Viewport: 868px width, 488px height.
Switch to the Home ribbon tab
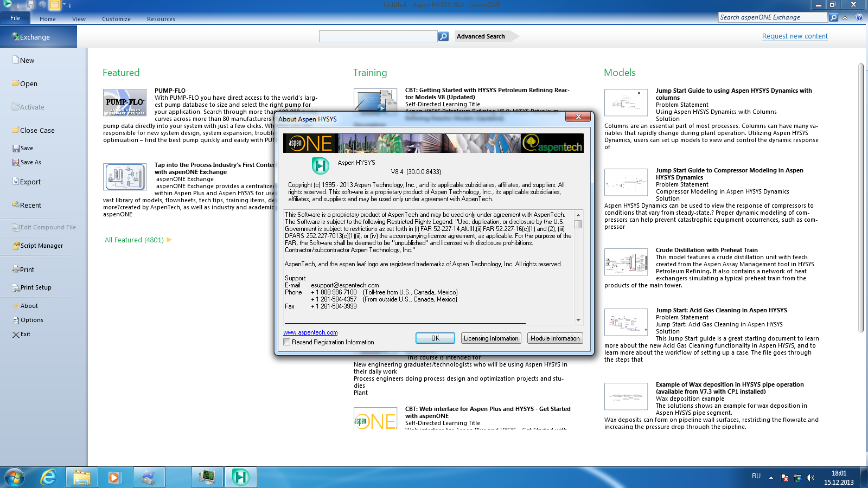(x=48, y=19)
